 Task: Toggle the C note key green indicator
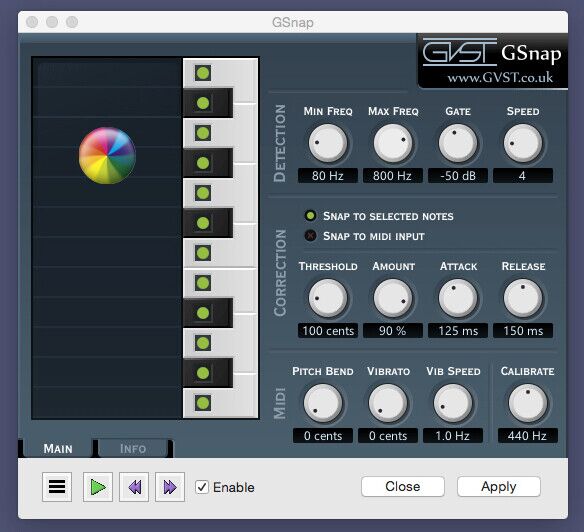pos(203,403)
